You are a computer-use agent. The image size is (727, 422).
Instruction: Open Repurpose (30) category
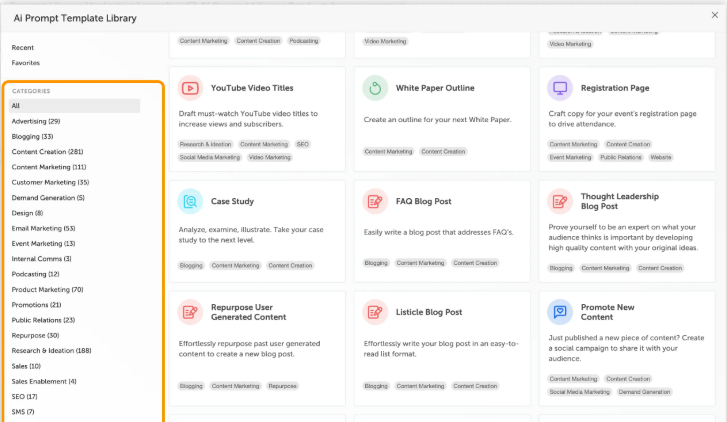[x=36, y=335]
